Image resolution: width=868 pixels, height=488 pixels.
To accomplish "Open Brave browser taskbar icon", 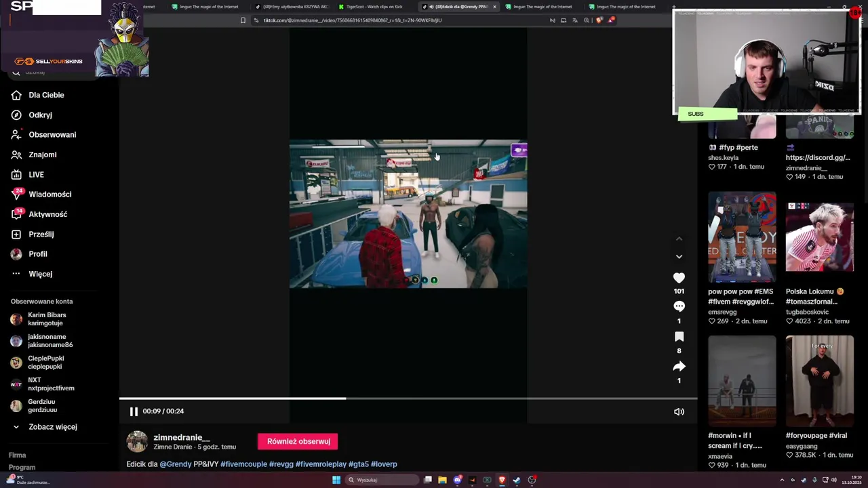I will pyautogui.click(x=502, y=480).
